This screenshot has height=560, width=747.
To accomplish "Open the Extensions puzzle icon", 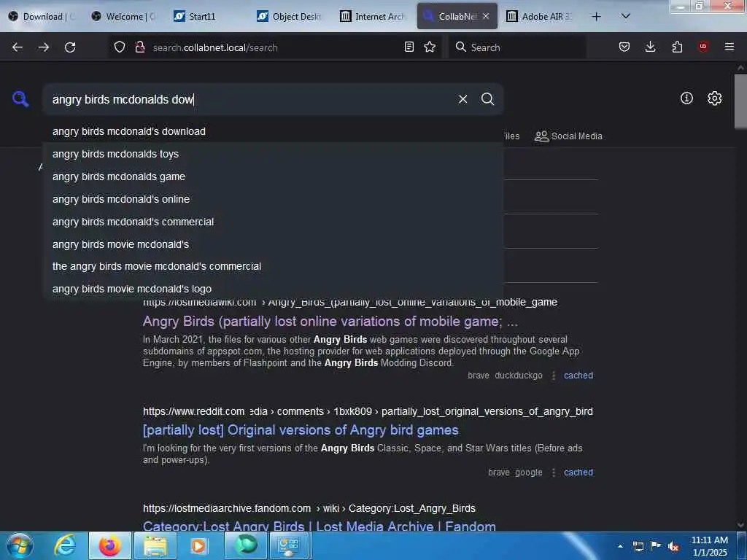I will click(x=677, y=47).
